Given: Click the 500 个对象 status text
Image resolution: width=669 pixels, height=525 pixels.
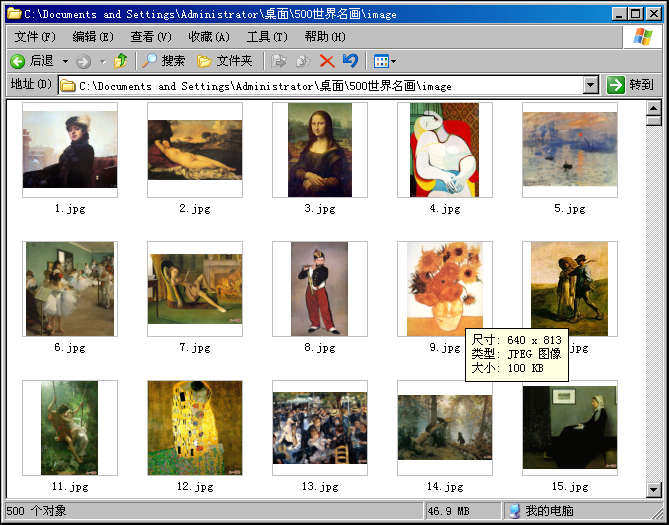Looking at the screenshot, I should click(x=36, y=511).
